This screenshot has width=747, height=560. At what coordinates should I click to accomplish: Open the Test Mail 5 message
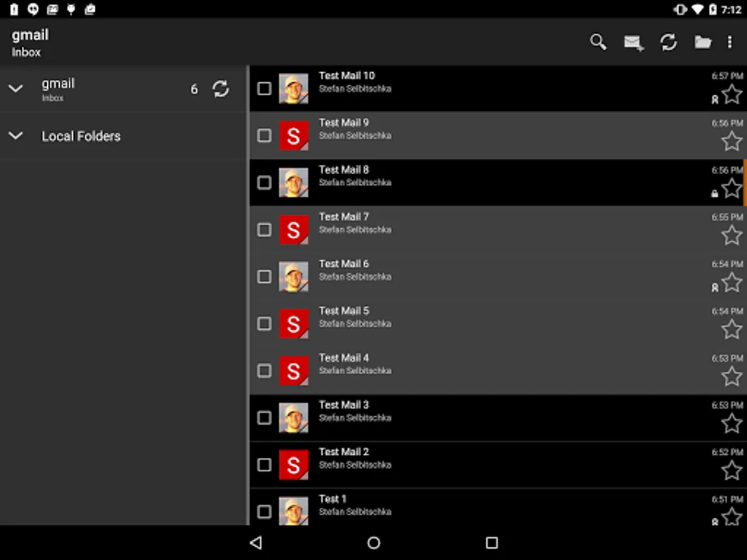[x=498, y=324]
